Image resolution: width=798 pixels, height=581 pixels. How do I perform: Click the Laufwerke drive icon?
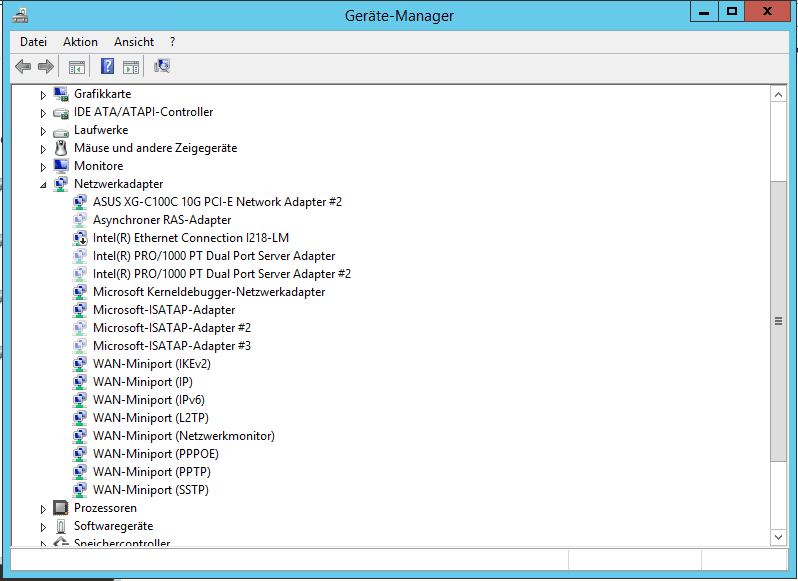61,131
